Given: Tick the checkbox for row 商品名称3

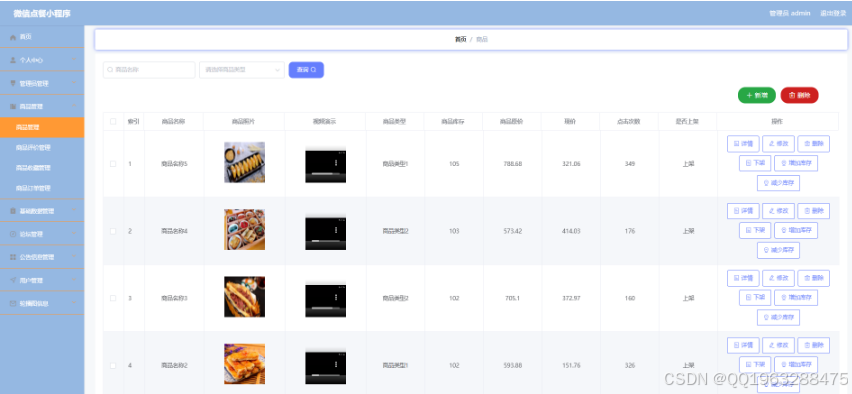Looking at the screenshot, I should coord(113,298).
